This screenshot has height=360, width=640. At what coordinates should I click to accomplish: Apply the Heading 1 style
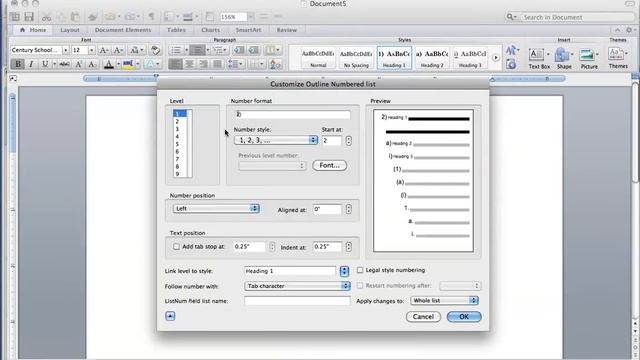point(394,58)
